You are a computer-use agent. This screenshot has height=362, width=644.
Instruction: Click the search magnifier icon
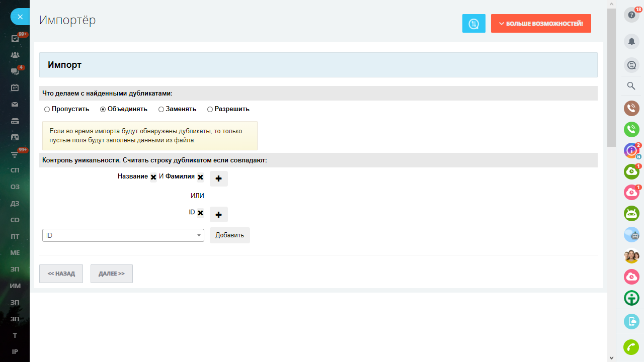[631, 86]
